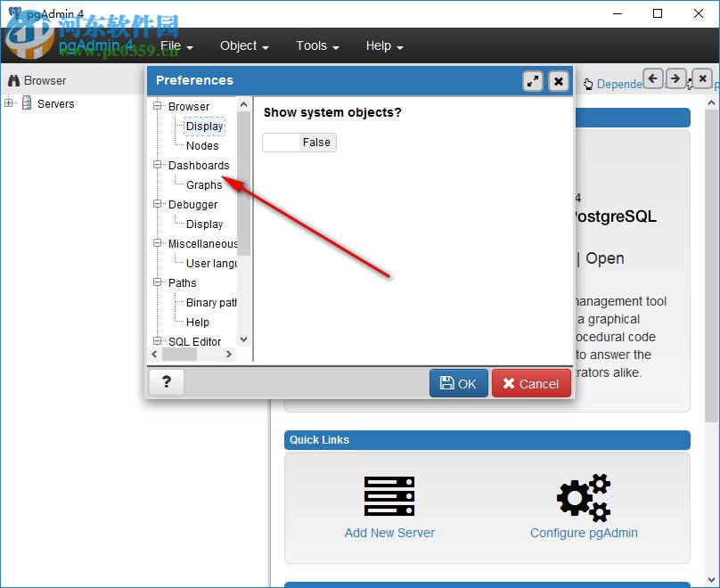Open the Help menu
This screenshot has height=588, width=720.
click(x=384, y=46)
